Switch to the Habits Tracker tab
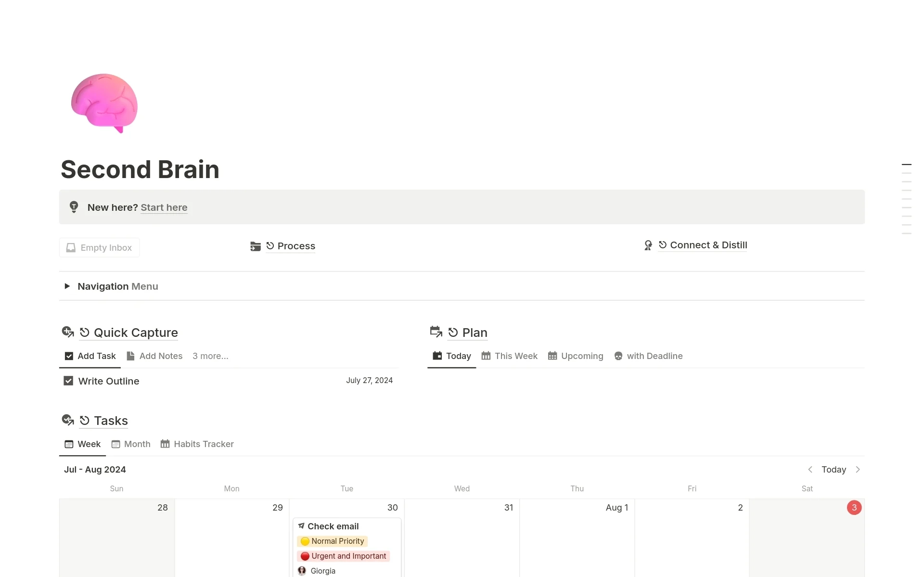 tap(204, 443)
